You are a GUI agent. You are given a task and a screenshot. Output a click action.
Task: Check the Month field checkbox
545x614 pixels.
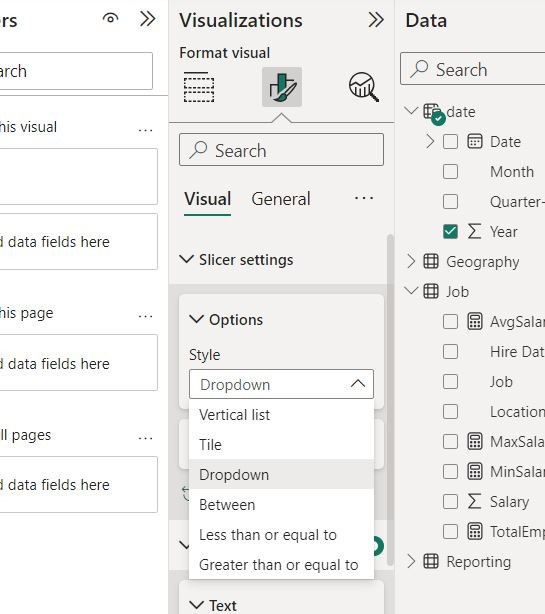click(450, 172)
